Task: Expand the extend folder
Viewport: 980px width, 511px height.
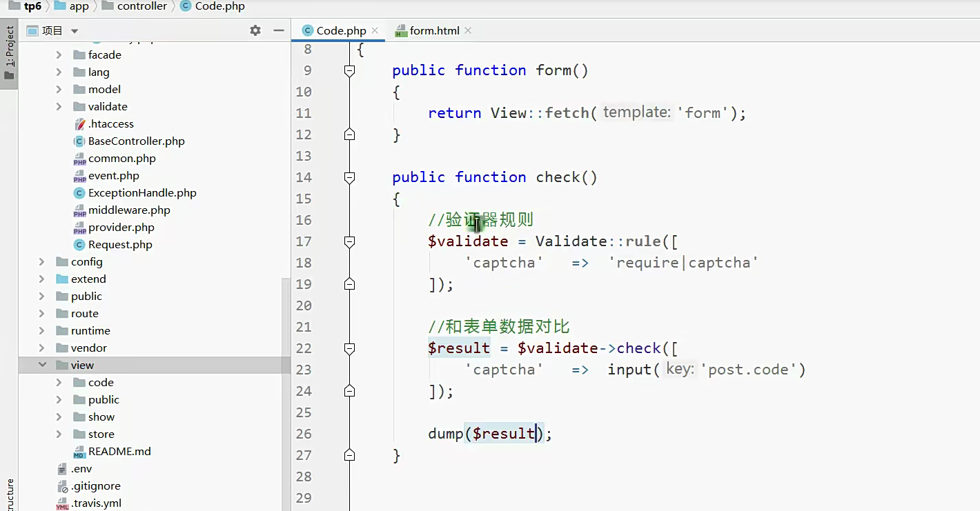Action: pos(42,279)
